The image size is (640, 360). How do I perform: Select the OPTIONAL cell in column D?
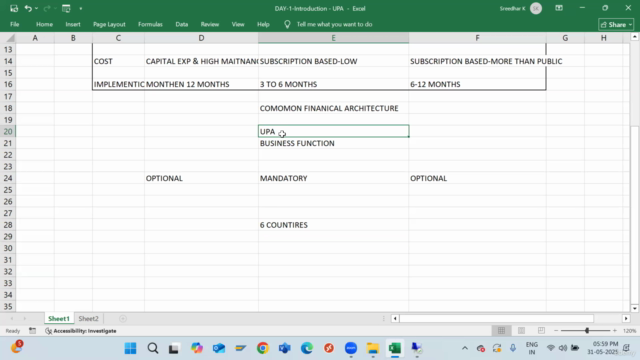(x=201, y=178)
